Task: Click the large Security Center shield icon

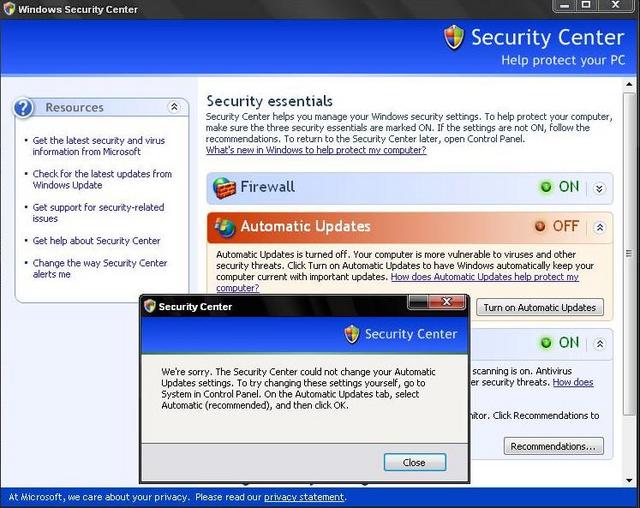Action: point(454,38)
